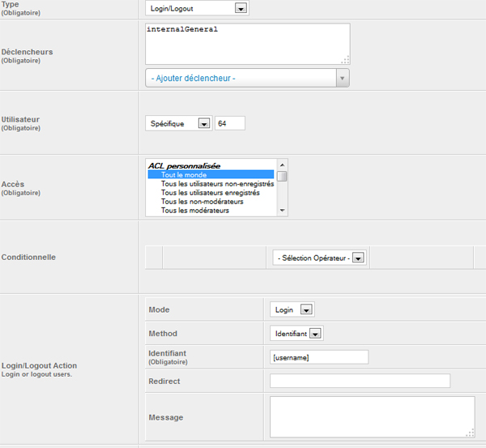Viewport: 486px width, 448px height.
Task: Click the Redirect input field
Action: click(x=360, y=381)
